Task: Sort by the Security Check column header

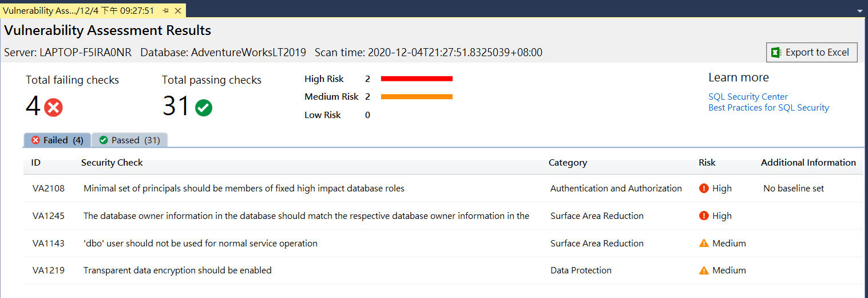Action: coord(112,163)
